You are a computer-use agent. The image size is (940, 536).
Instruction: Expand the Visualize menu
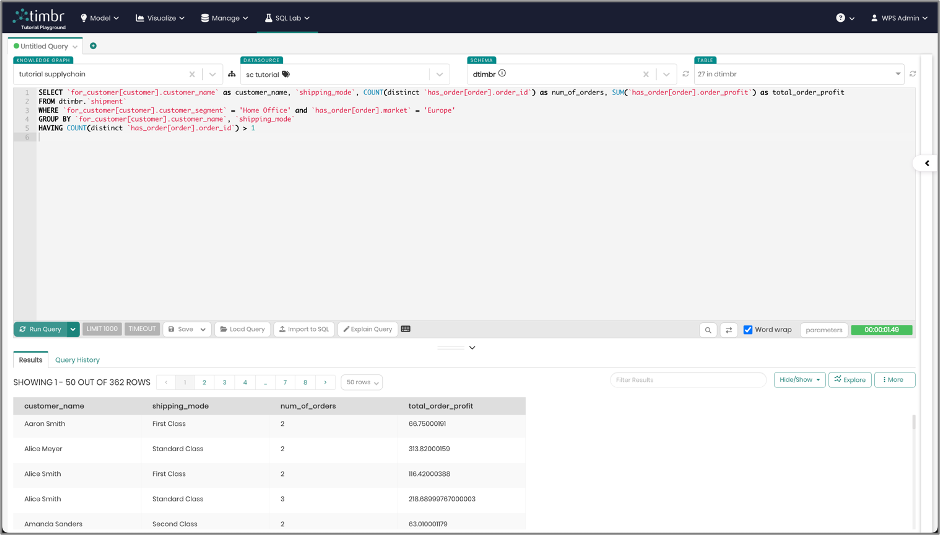coord(160,18)
